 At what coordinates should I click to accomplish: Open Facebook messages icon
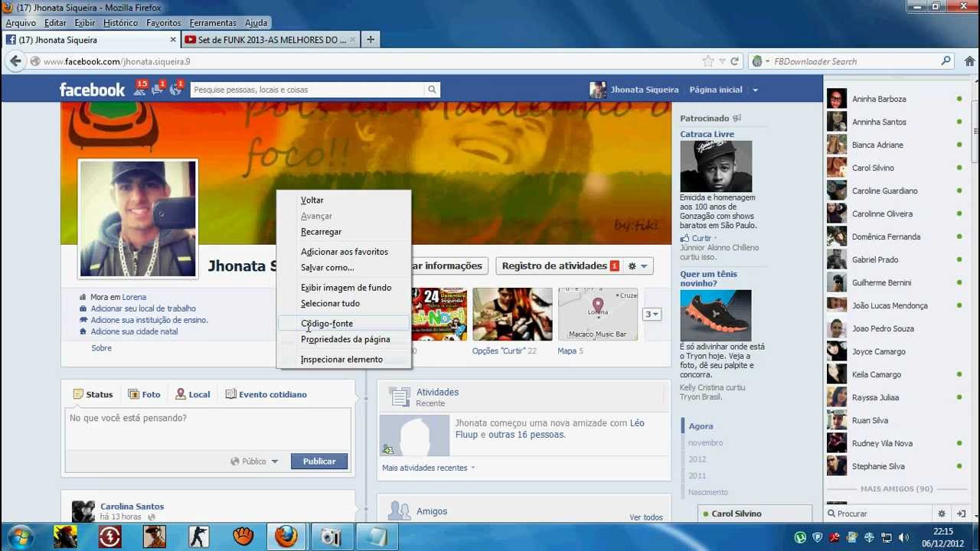click(158, 90)
